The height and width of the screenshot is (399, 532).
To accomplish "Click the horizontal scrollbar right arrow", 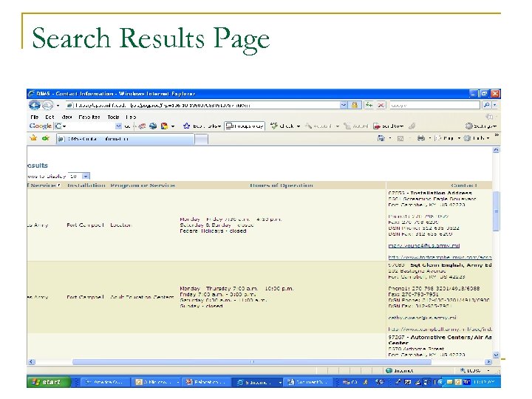I will 488,362.
